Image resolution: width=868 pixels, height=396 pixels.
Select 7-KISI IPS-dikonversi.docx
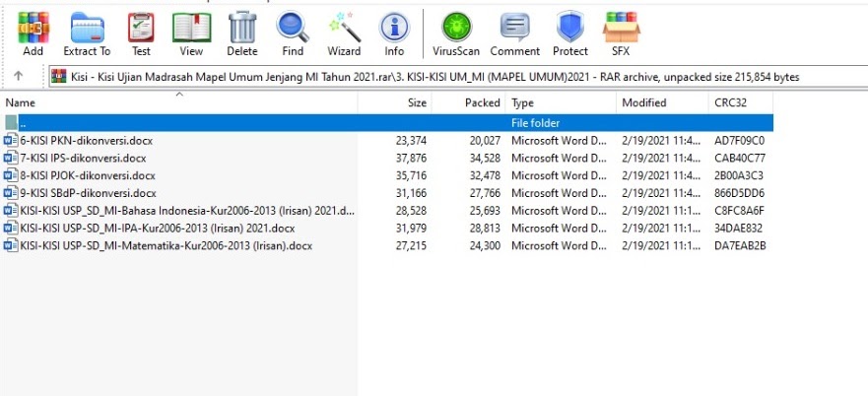click(83, 159)
